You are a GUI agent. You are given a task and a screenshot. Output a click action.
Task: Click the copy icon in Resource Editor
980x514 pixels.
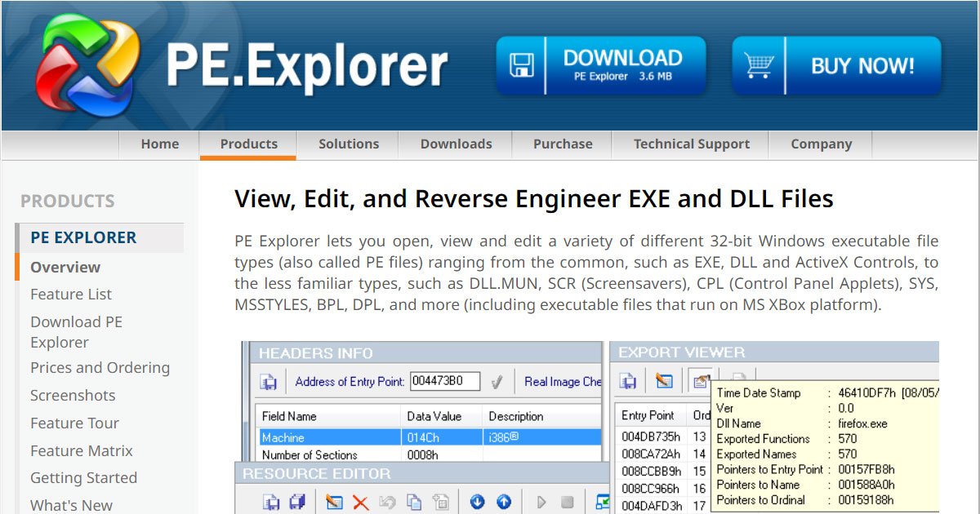point(414,502)
